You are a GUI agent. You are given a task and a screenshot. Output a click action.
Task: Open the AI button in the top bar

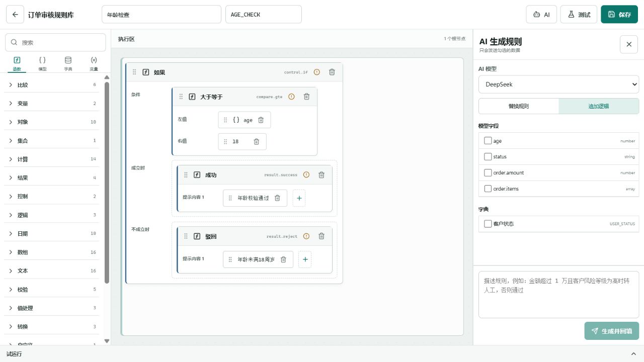click(541, 15)
